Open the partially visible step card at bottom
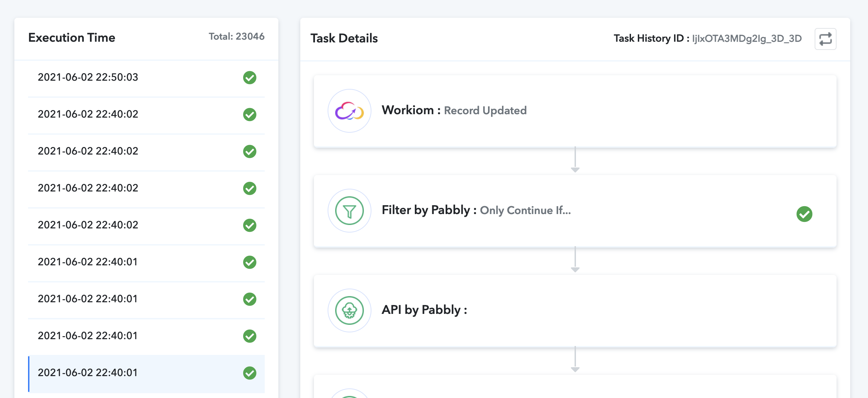The image size is (868, 398). [575, 387]
